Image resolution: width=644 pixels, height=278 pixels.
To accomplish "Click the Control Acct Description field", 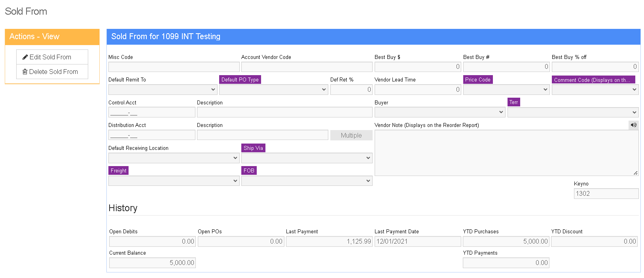I will pyautogui.click(x=284, y=112).
